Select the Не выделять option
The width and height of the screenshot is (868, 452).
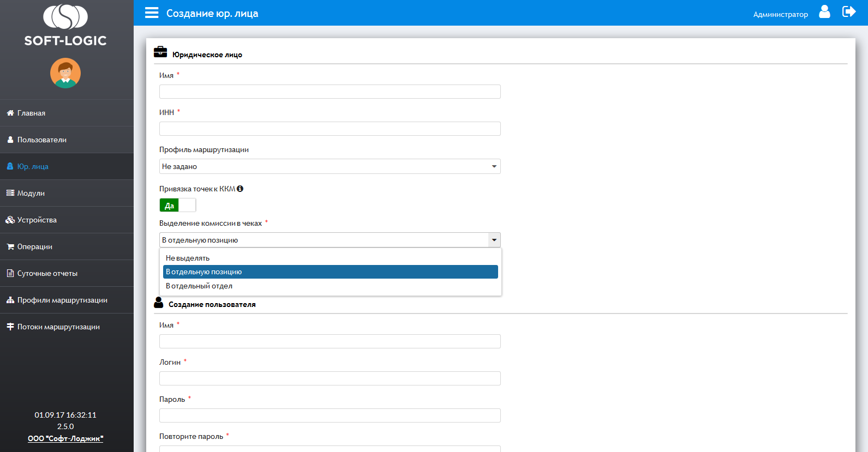coord(331,258)
